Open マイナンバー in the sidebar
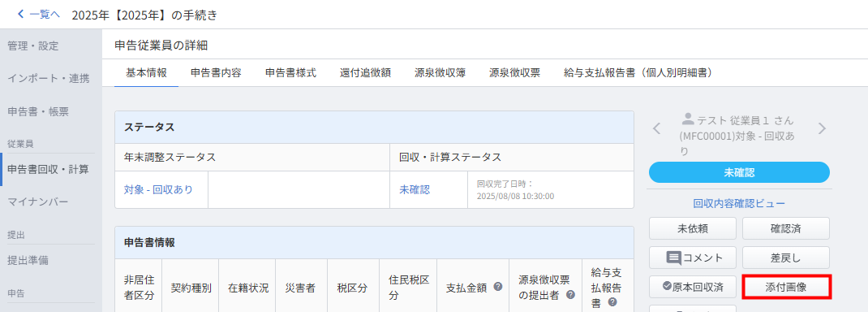The width and height of the screenshot is (868, 312). tap(38, 202)
